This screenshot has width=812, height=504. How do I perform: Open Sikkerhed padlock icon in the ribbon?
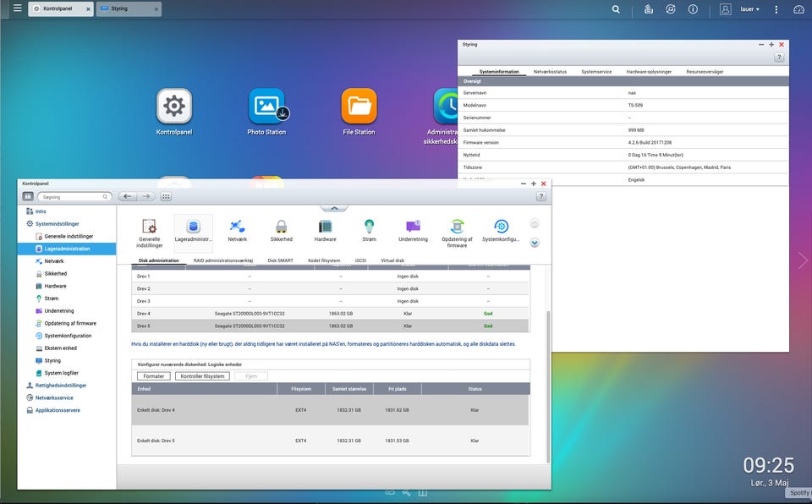[281, 227]
